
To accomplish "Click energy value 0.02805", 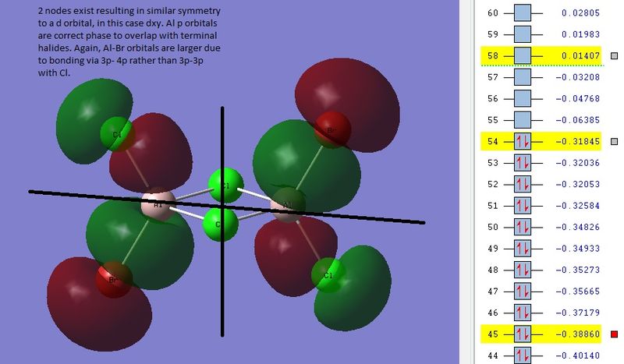I will click(580, 13).
